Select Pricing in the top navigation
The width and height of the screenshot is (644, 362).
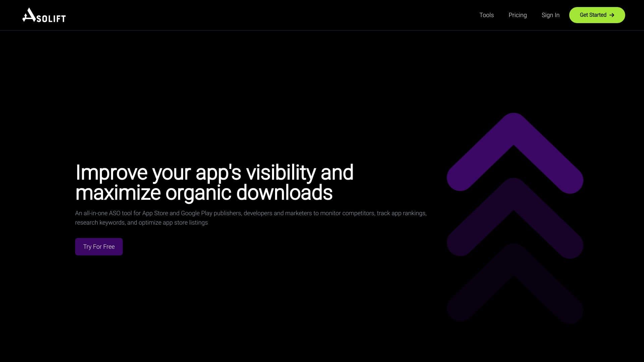[x=518, y=15]
